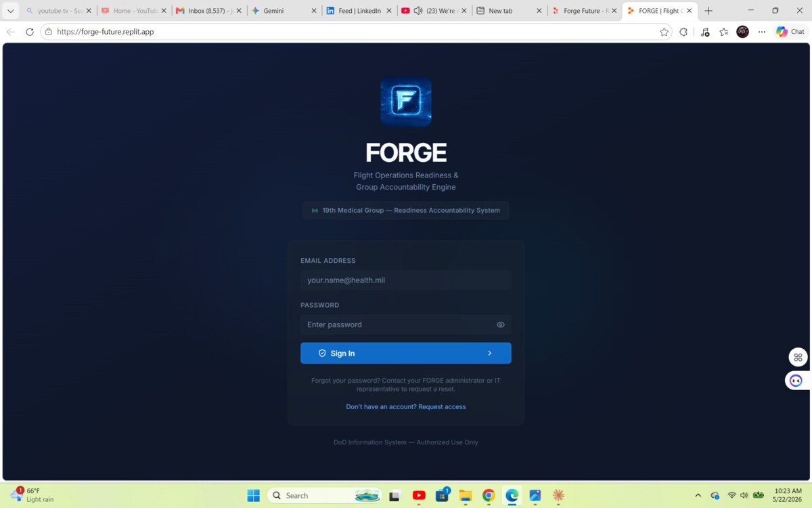Image resolution: width=812 pixels, height=508 pixels.
Task: Click the FORGE title heading
Action: [x=406, y=152]
